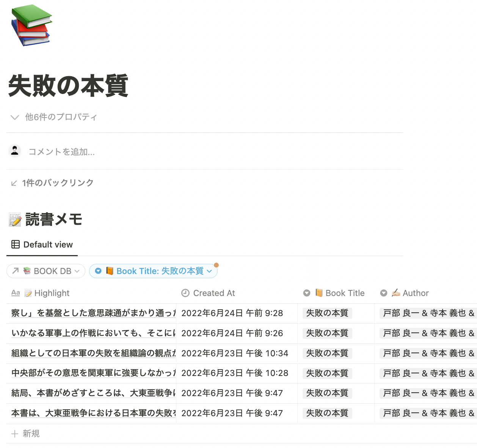Click the user avatar beside comment field
The width and height of the screenshot is (477, 448).
click(x=15, y=151)
